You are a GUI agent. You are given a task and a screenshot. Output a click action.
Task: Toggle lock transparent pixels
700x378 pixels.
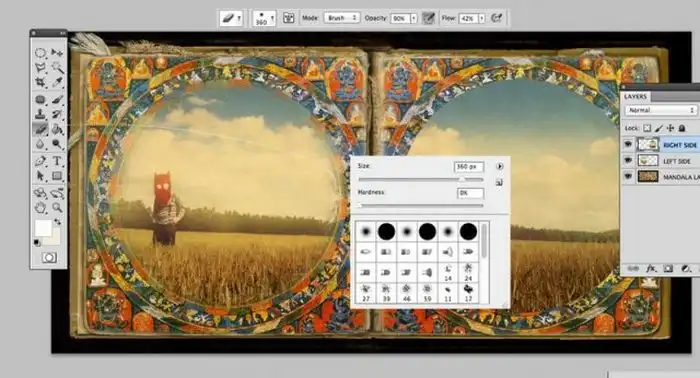click(647, 128)
